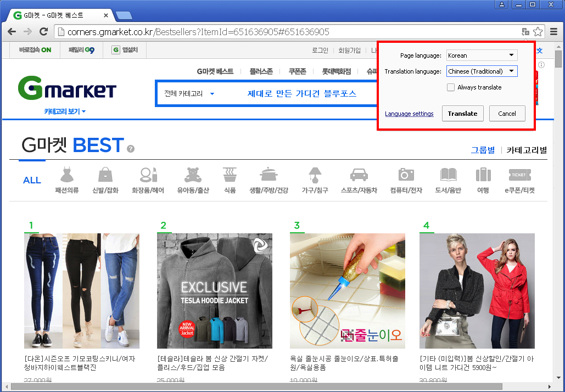Select the ALL category tab

click(32, 180)
